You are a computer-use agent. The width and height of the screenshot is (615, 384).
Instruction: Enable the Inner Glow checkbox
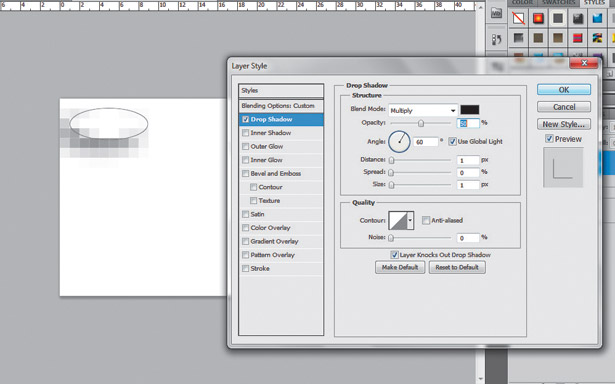[246, 160]
